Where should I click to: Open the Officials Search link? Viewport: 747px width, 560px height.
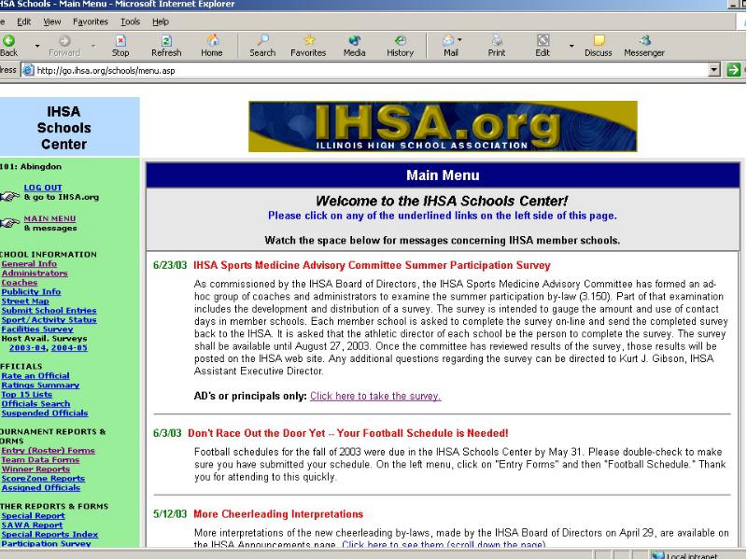[35, 404]
